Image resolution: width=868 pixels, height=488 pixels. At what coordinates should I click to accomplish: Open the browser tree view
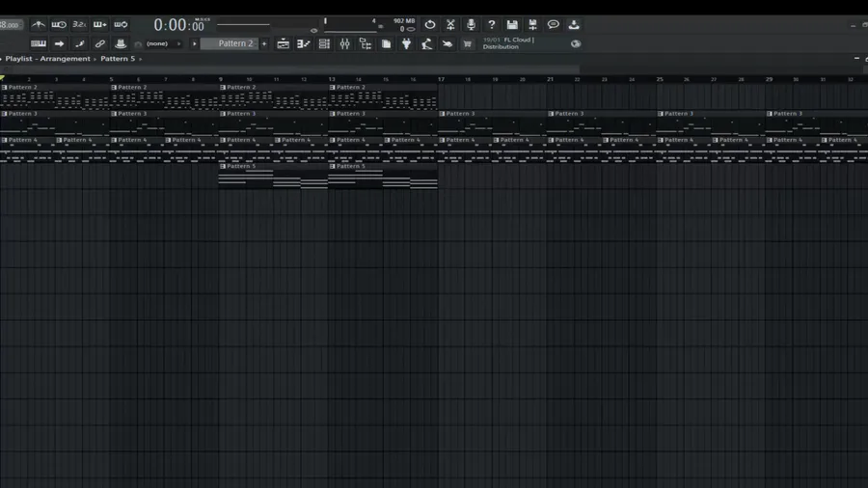pos(366,43)
